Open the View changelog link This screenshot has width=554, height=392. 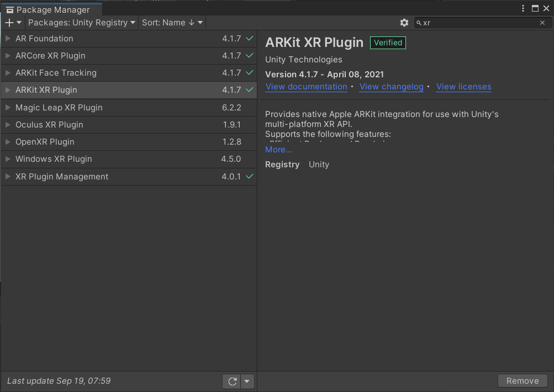tap(392, 87)
